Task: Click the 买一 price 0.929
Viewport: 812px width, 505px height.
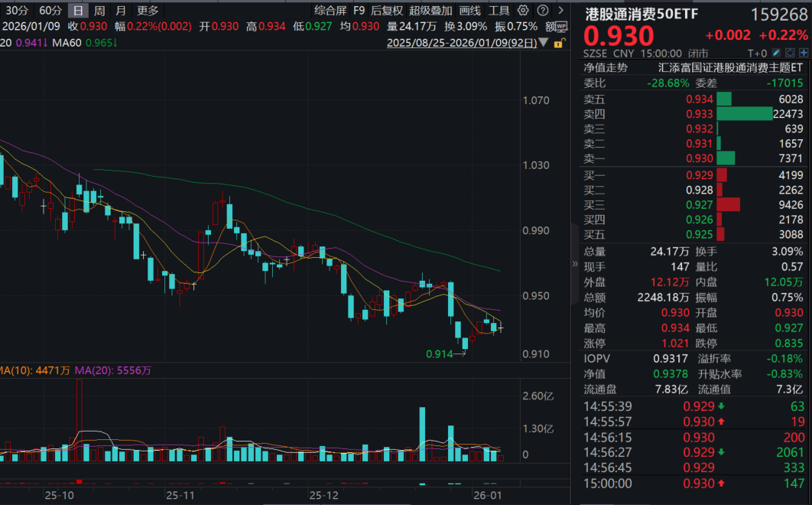Action: click(x=700, y=175)
